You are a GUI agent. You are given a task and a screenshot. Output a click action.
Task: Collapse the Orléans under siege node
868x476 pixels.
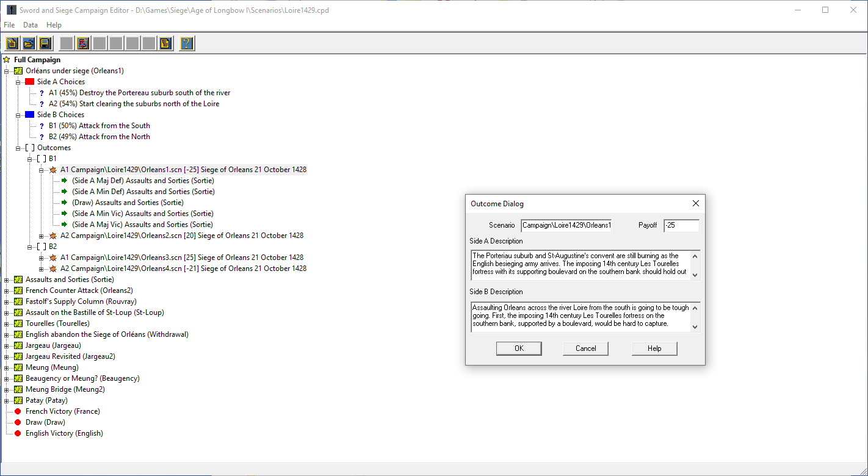[x=7, y=71]
